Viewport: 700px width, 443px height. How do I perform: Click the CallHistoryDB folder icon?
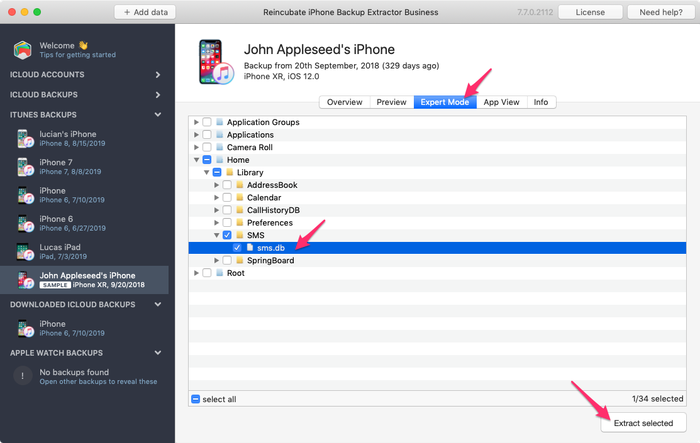[x=240, y=210]
